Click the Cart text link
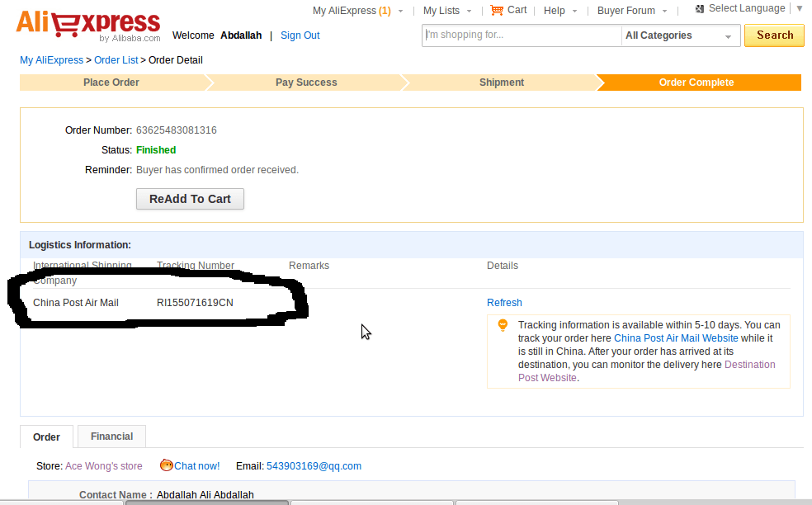Image resolution: width=812 pixels, height=505 pixels. [x=517, y=10]
